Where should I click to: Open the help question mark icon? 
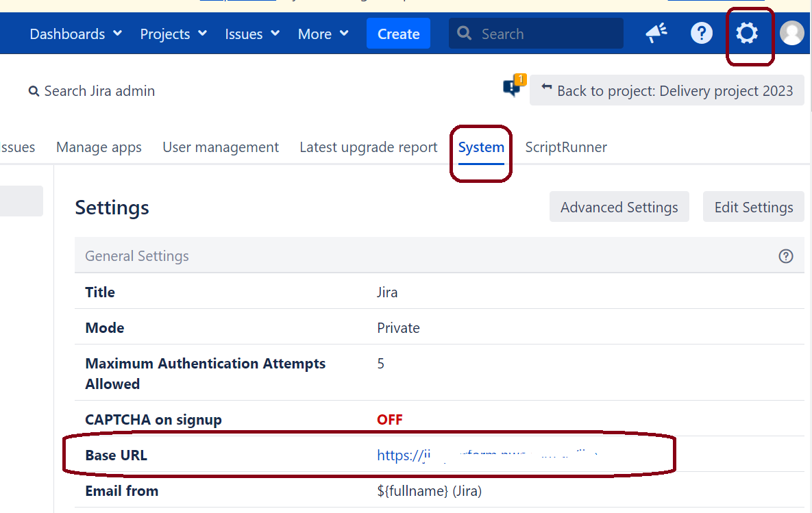(x=702, y=33)
